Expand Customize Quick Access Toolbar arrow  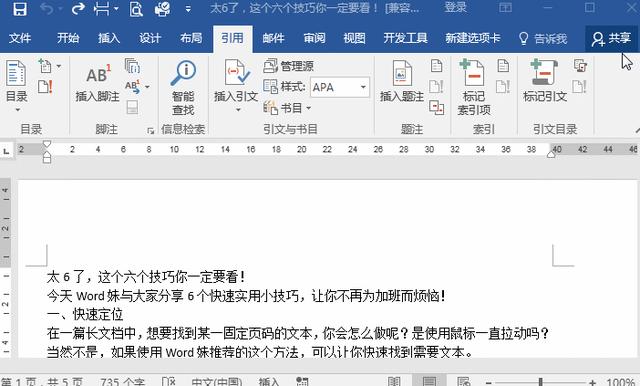(188, 8)
